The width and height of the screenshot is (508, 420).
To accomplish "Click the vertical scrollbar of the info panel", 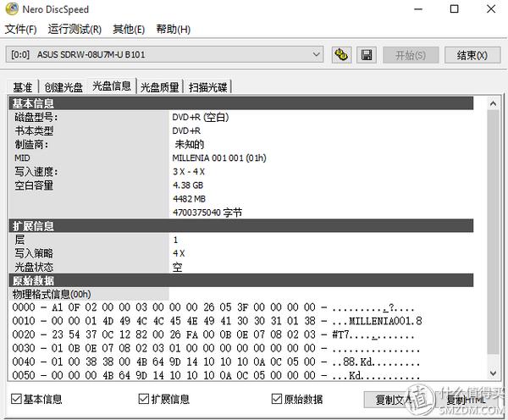I will [494, 237].
